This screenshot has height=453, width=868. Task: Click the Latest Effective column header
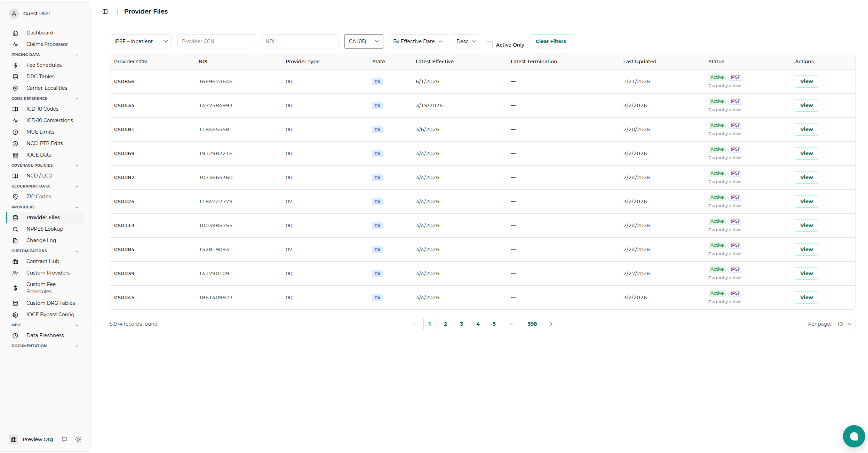click(435, 62)
